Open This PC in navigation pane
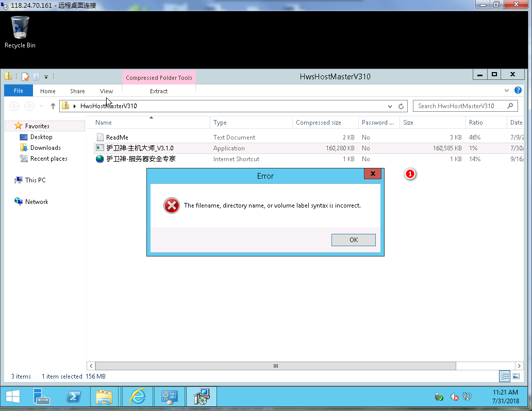Viewport: 532px width, 411px height. pyautogui.click(x=35, y=180)
